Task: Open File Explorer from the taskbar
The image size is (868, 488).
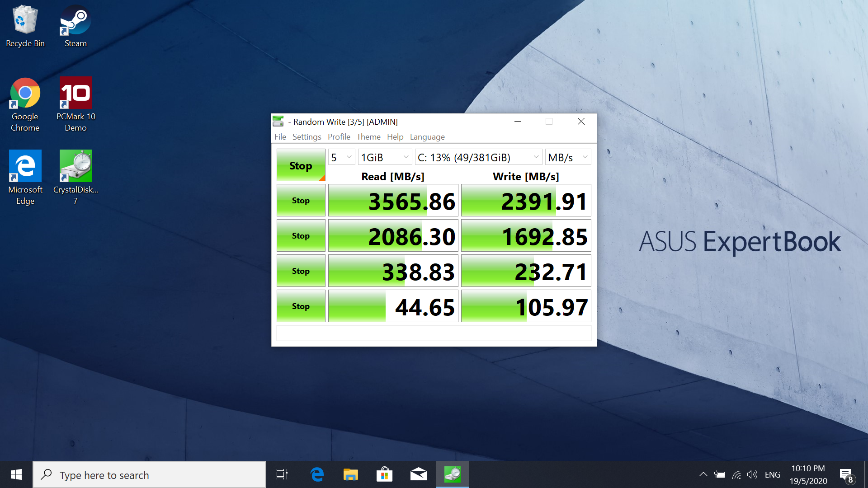Action: pyautogui.click(x=351, y=474)
